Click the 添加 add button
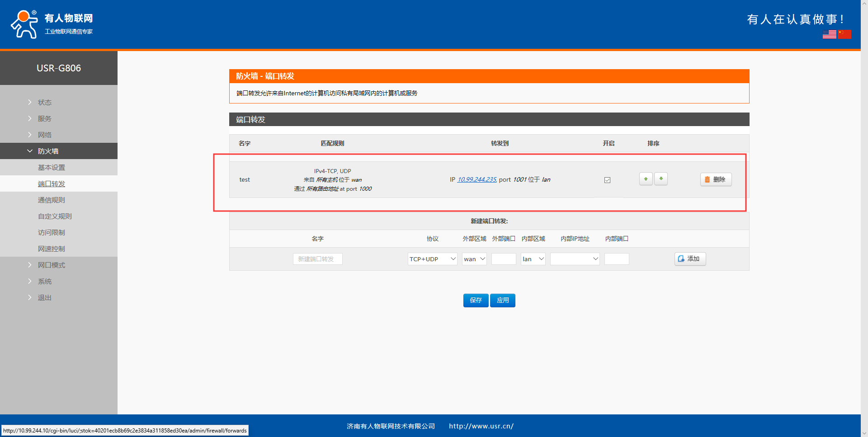 [690, 259]
